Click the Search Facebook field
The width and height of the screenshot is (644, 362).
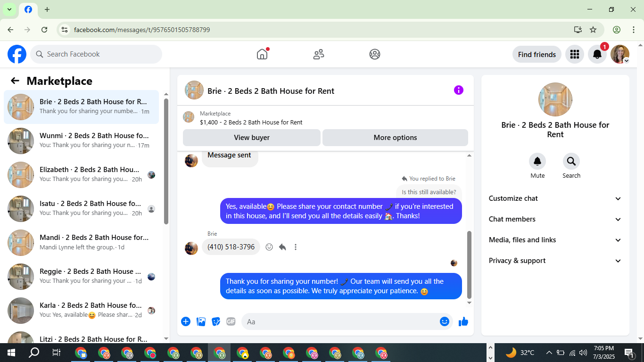[96, 54]
